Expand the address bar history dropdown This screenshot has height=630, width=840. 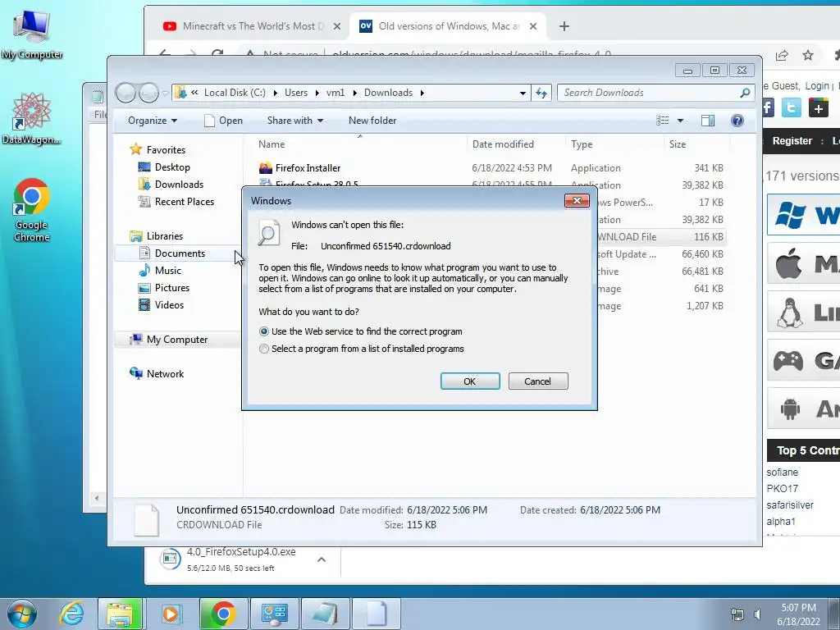coord(523,94)
